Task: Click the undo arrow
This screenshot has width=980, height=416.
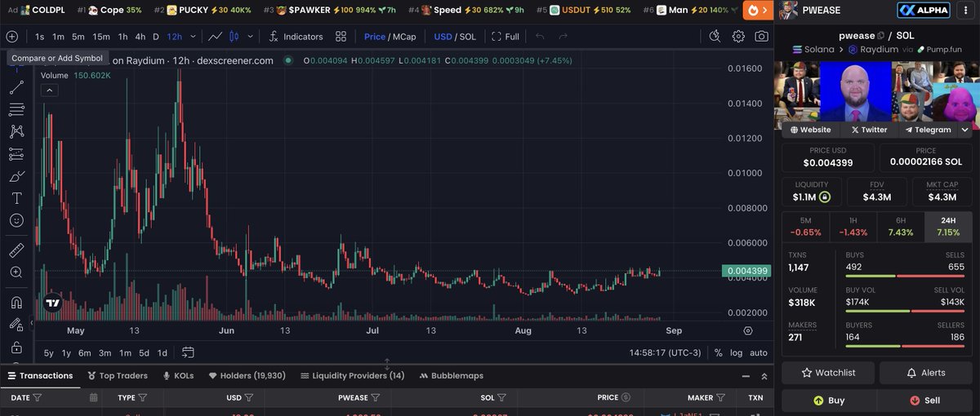Action: [540, 37]
